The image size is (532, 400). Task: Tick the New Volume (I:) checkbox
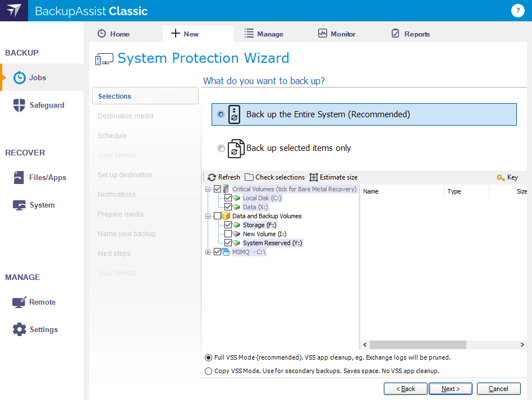228,234
